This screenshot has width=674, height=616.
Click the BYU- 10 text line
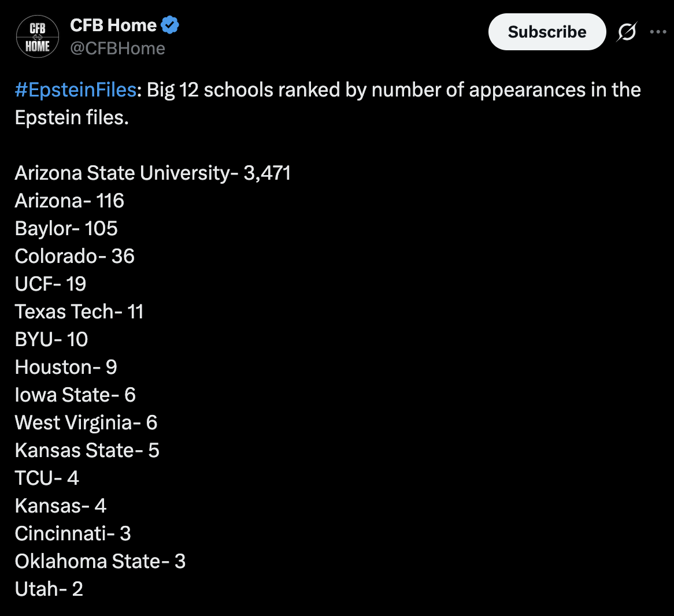51,340
